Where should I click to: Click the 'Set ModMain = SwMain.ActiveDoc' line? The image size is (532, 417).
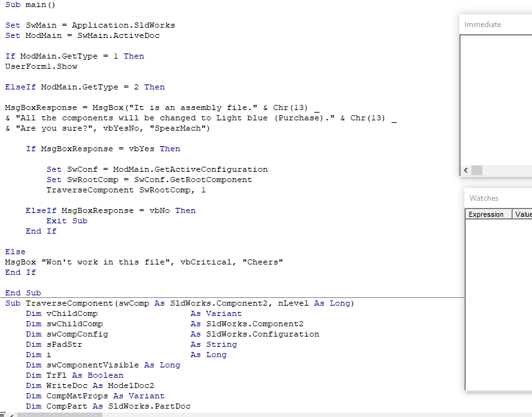click(82, 35)
